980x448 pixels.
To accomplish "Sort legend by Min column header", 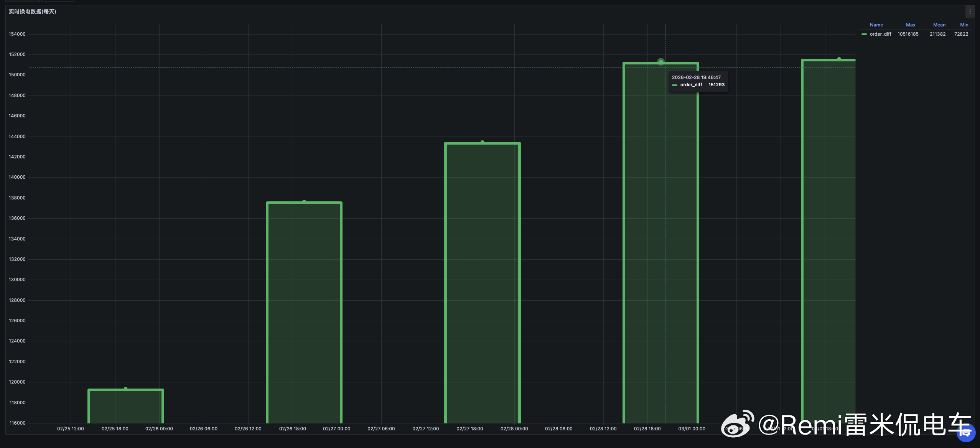I will (964, 25).
